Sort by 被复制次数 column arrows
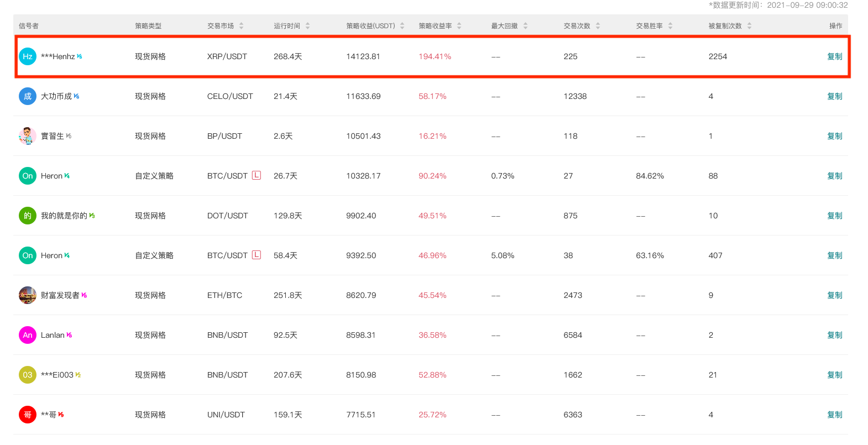This screenshot has width=868, height=445. pos(750,26)
